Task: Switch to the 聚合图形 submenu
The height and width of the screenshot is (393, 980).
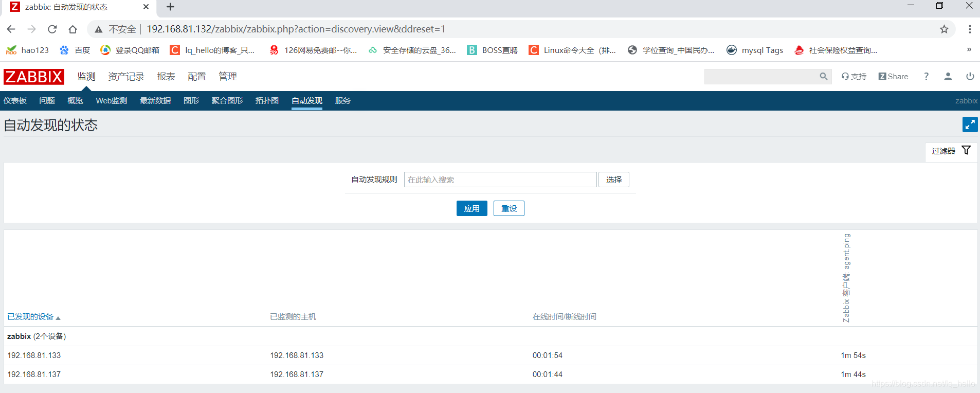Action: 227,101
